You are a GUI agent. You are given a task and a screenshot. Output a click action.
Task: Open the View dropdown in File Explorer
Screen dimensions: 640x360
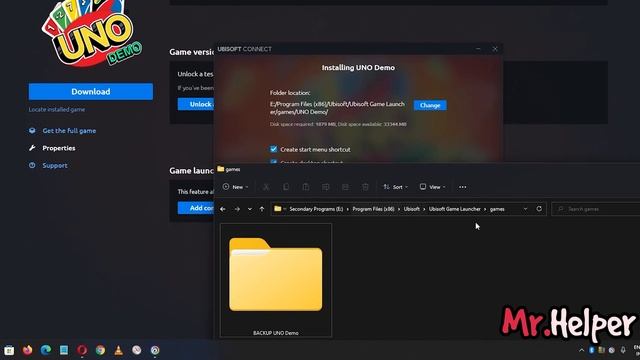433,187
